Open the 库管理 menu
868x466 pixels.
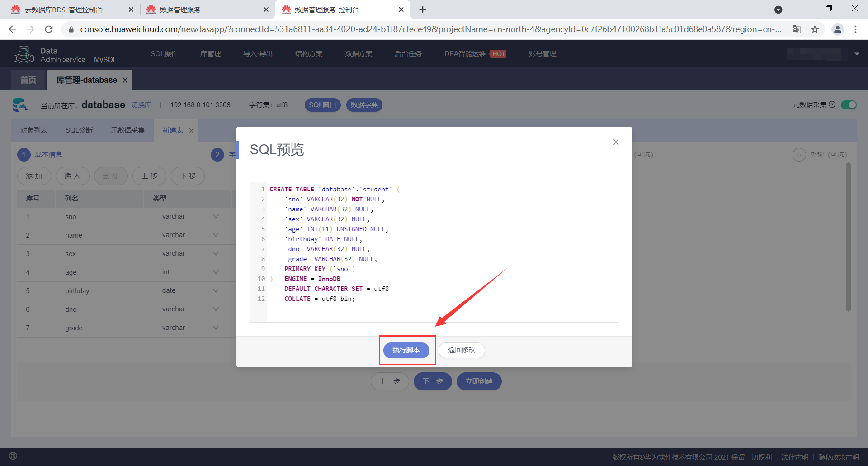click(x=210, y=54)
